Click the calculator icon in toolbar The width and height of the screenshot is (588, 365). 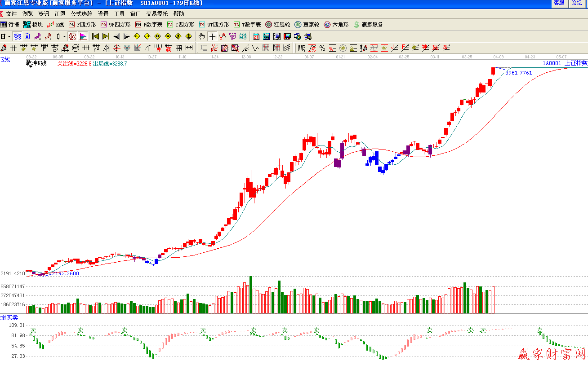(x=266, y=36)
